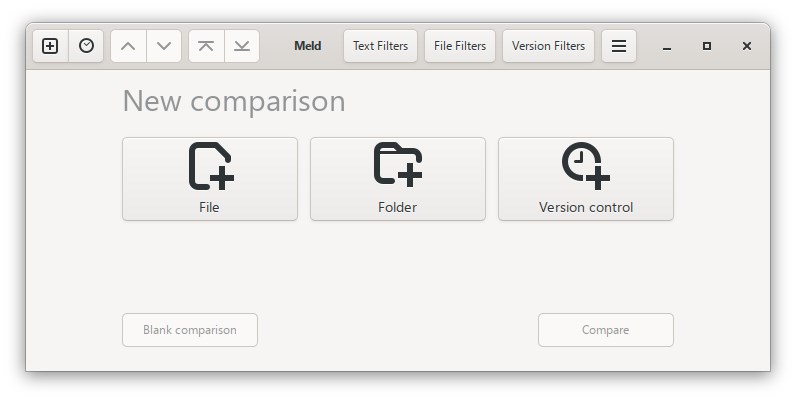The width and height of the screenshot is (796, 400).
Task: Click the Meld window title
Action: [x=308, y=46]
